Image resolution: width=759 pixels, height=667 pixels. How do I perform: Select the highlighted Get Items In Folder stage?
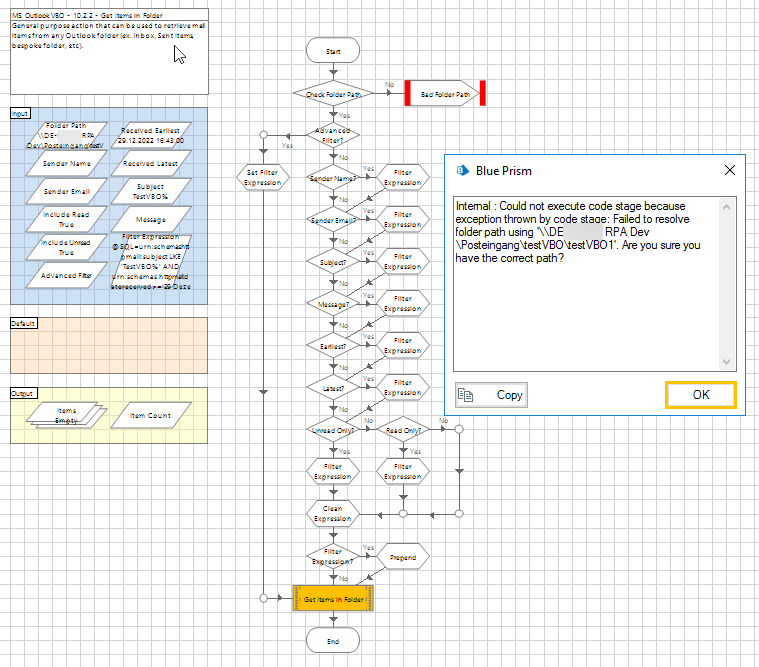point(333,599)
